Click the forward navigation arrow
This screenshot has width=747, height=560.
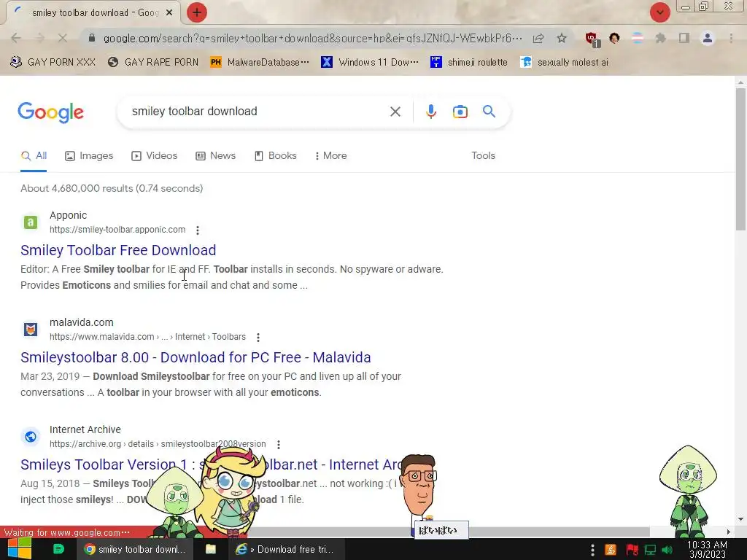(x=39, y=38)
